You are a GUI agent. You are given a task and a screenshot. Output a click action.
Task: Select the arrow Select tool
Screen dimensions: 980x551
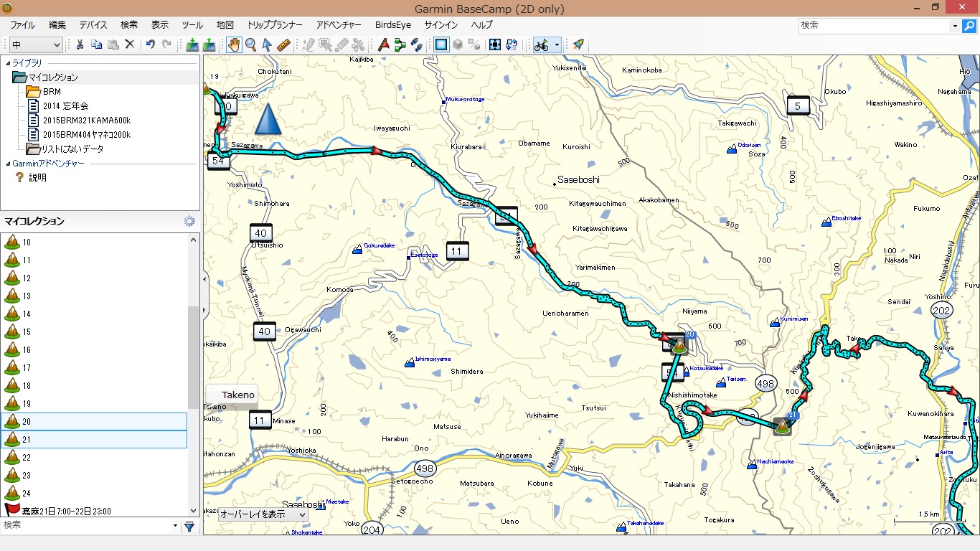point(267,44)
